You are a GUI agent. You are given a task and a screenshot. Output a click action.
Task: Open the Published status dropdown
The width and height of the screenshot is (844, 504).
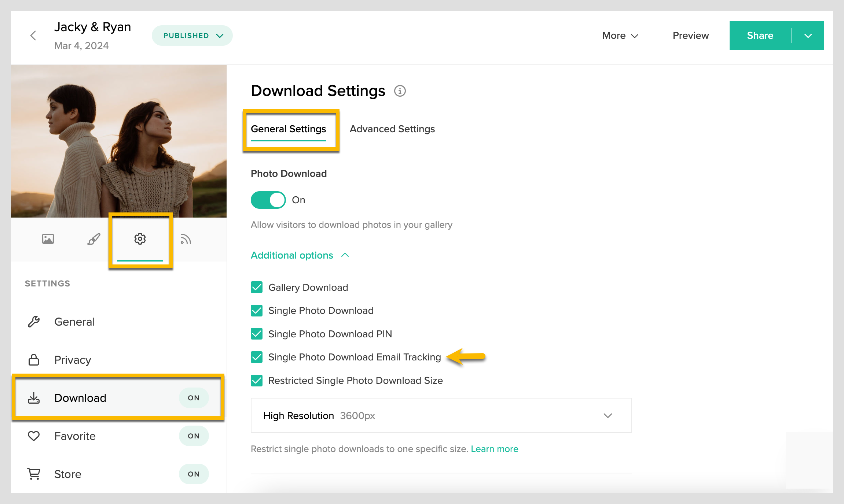coord(192,36)
